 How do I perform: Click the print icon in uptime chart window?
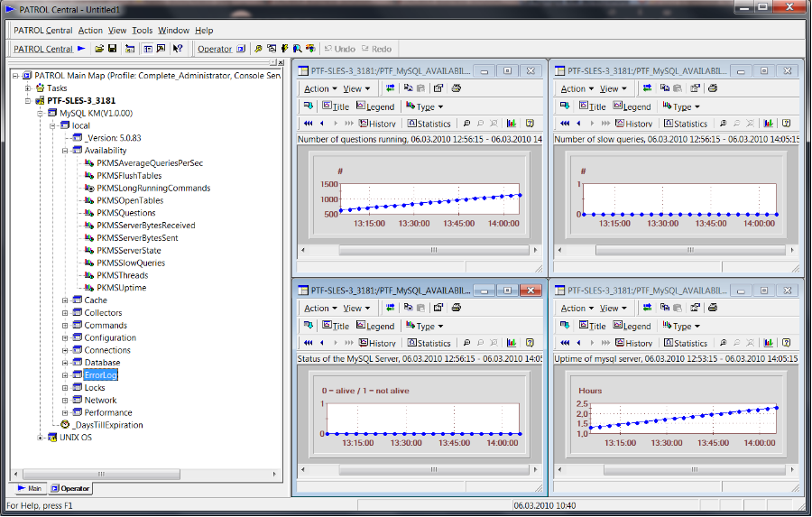click(x=713, y=307)
